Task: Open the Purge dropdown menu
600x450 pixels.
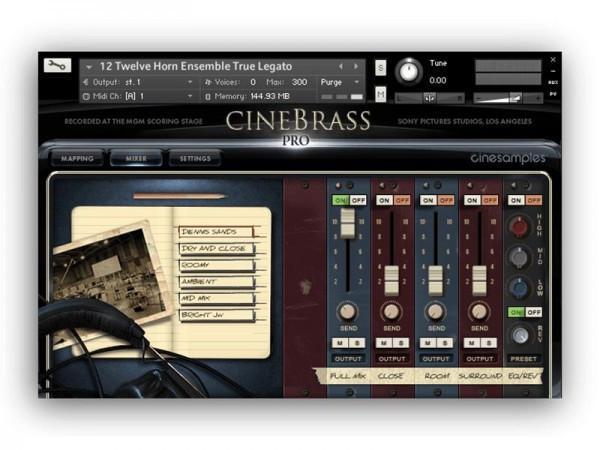Action: (x=341, y=82)
